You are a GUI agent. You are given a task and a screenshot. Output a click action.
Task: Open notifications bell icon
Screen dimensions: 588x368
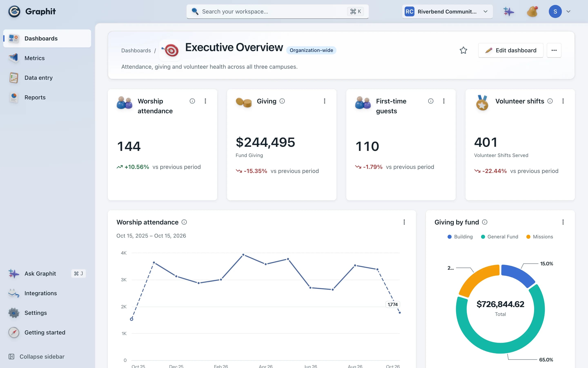tap(532, 11)
